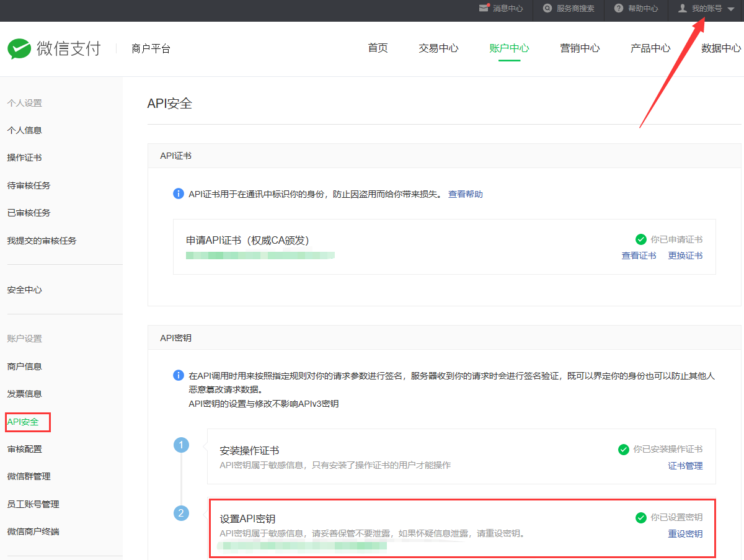Click the service provider search magnifier icon
This screenshot has height=560, width=744.
coord(547,9)
